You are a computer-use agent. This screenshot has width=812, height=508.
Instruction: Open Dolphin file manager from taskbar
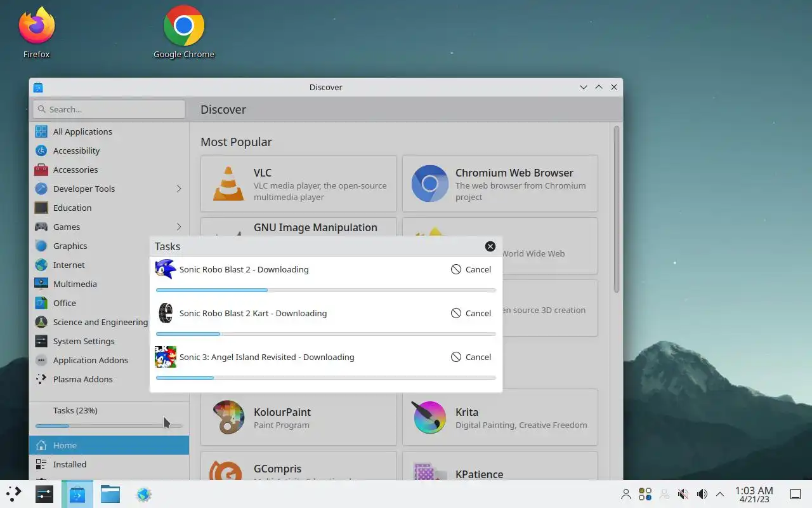[x=110, y=494]
